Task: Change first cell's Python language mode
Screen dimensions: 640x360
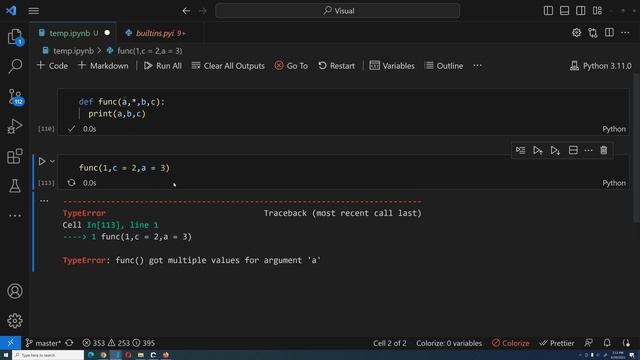Action: pyautogui.click(x=614, y=129)
